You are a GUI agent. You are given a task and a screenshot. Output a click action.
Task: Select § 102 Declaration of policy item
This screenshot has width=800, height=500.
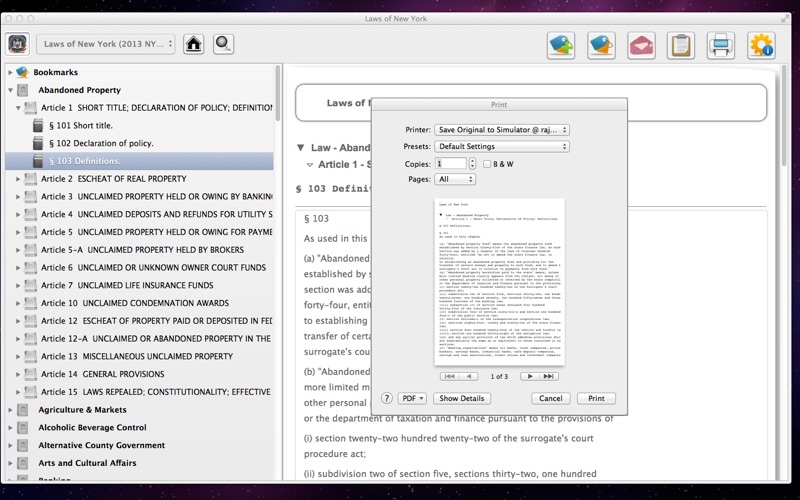[101, 143]
